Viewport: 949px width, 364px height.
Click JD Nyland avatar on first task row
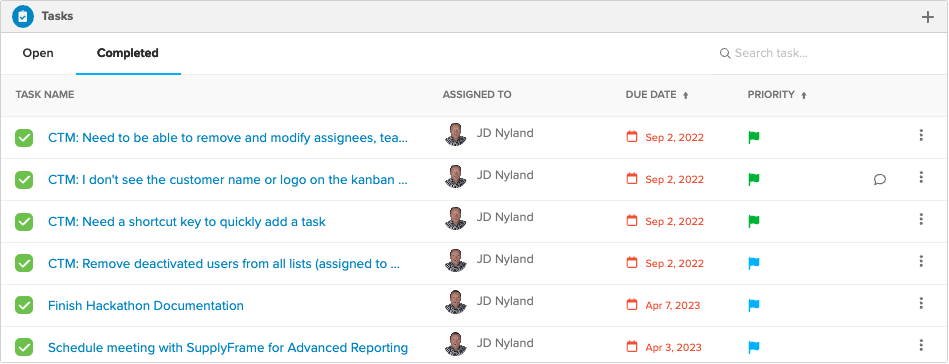pos(456,134)
